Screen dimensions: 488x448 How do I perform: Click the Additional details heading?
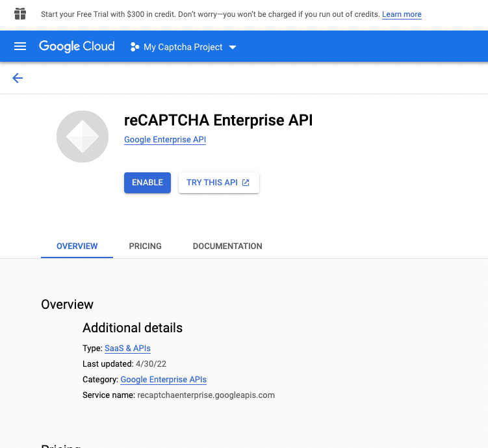(133, 328)
